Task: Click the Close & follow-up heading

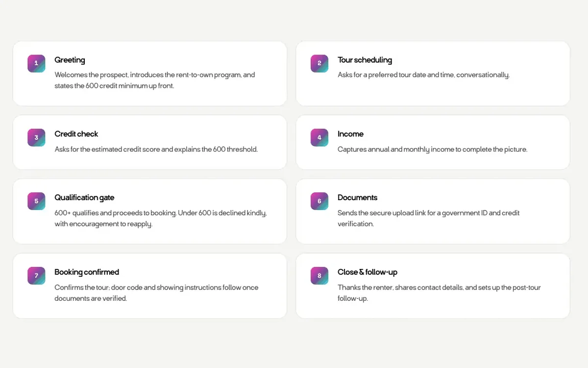Action: point(367,272)
